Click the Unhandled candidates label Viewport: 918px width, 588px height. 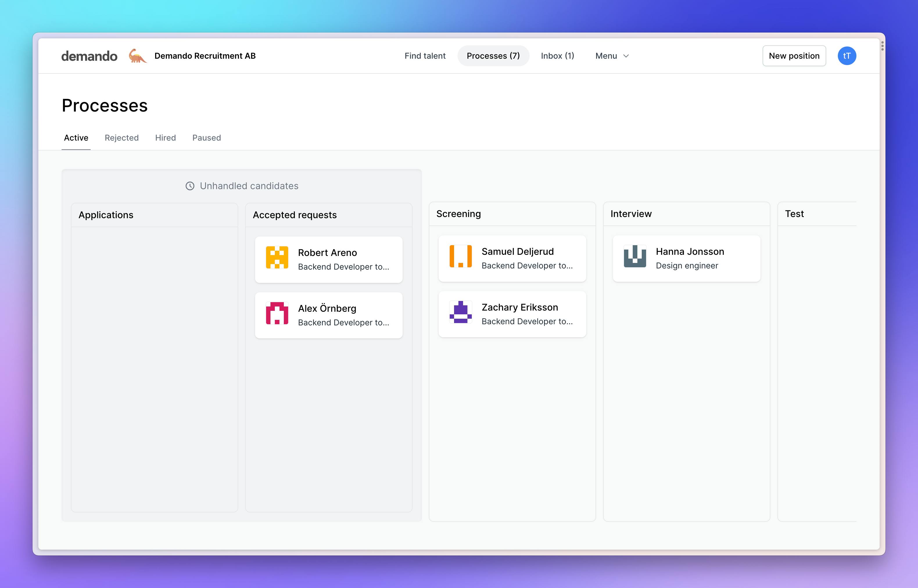[x=249, y=186]
